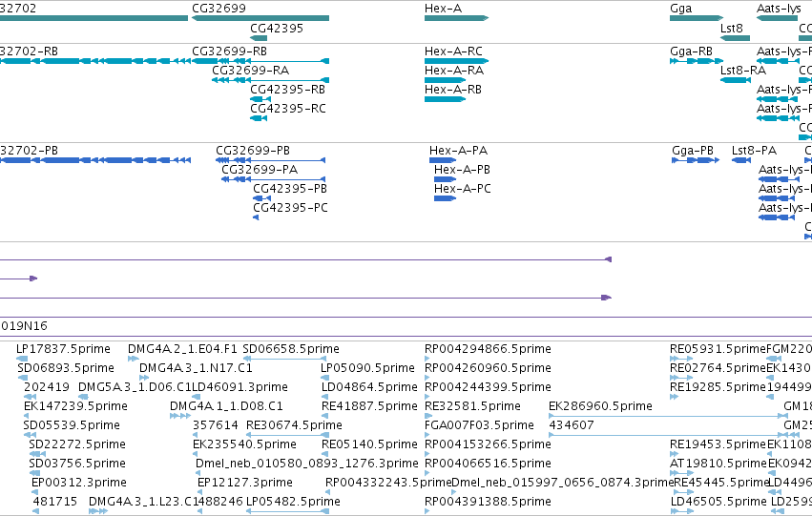Viewport: 812px width, 516px height.
Task: Select EST LP17837.5prime
Action: tap(63, 349)
